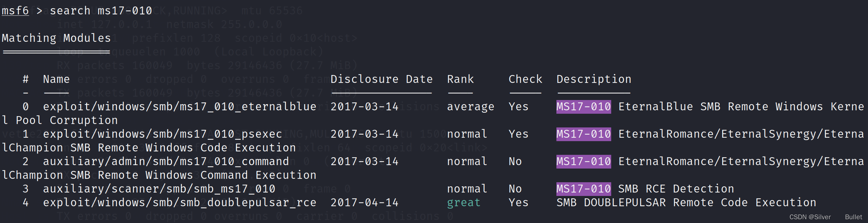Click 'normal' rank in scanner row
868x223 pixels.
(467, 189)
